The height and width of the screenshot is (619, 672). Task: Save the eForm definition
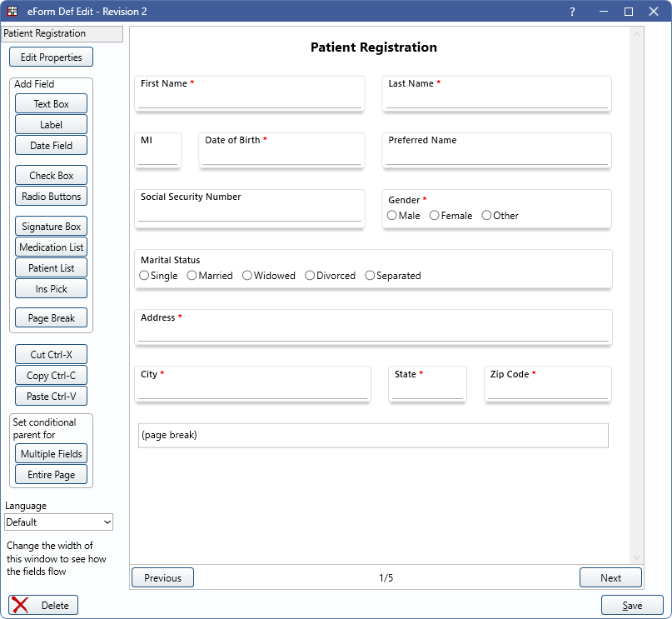pyautogui.click(x=632, y=606)
